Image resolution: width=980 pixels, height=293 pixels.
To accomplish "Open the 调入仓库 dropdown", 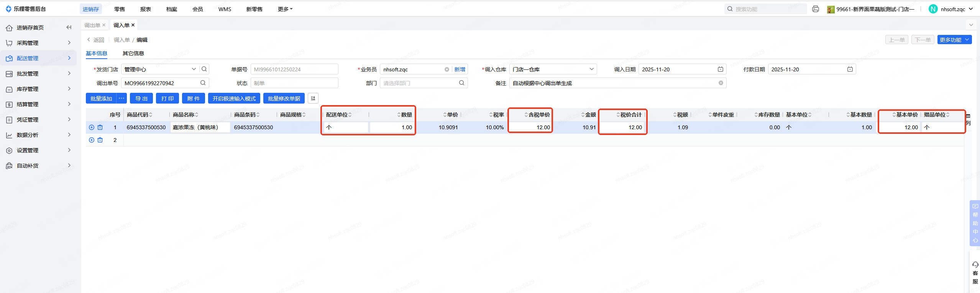I will 592,69.
